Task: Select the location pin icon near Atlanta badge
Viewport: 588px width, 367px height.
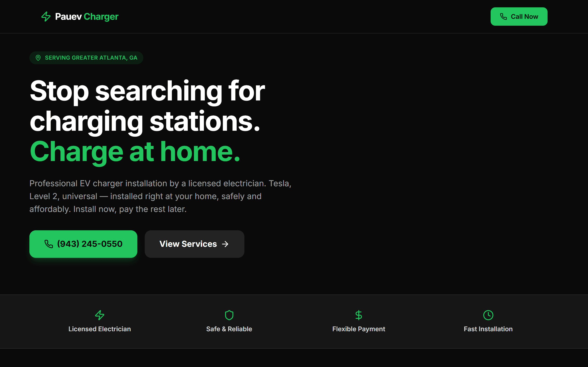Action: point(38,58)
